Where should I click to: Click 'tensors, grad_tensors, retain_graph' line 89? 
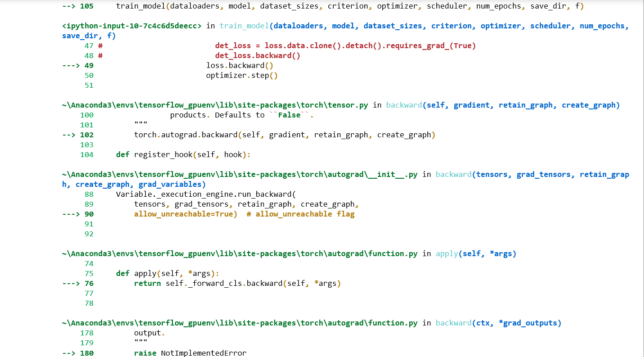(x=246, y=204)
